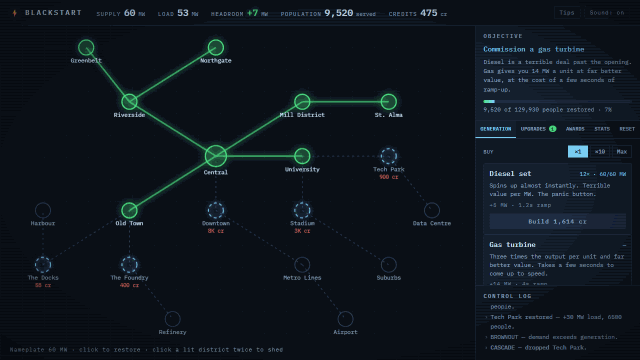Click the Suburbs node
This screenshot has width=640, height=360.
click(389, 264)
